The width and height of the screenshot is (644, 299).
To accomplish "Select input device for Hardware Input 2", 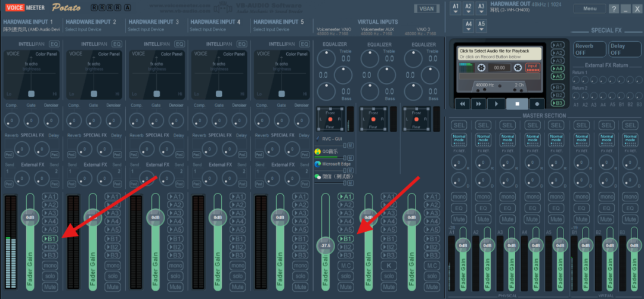I will pos(82,29).
